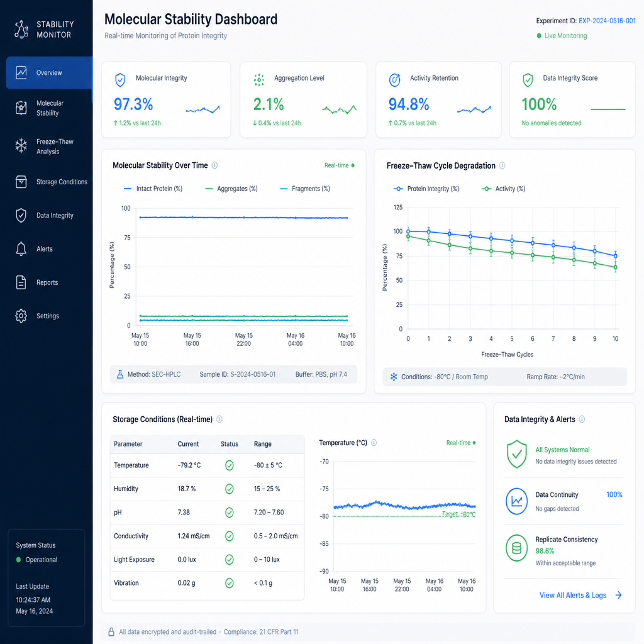Click the pH row status checkmark
The height and width of the screenshot is (644, 644).
[230, 513]
